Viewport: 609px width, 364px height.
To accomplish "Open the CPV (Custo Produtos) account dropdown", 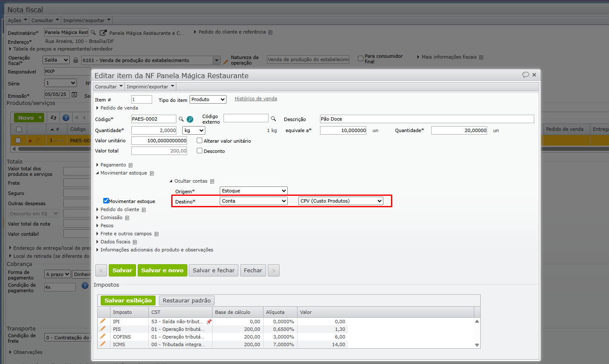I will [340, 201].
